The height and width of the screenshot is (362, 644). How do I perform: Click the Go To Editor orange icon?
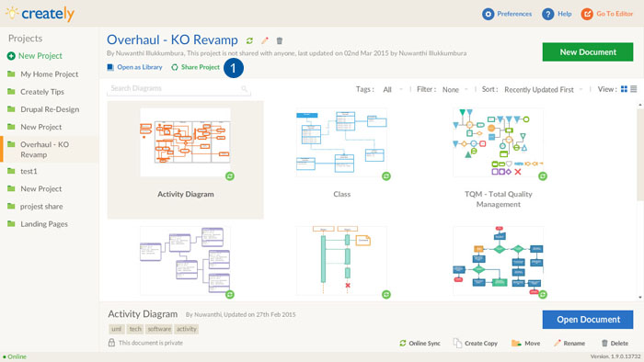[587, 14]
